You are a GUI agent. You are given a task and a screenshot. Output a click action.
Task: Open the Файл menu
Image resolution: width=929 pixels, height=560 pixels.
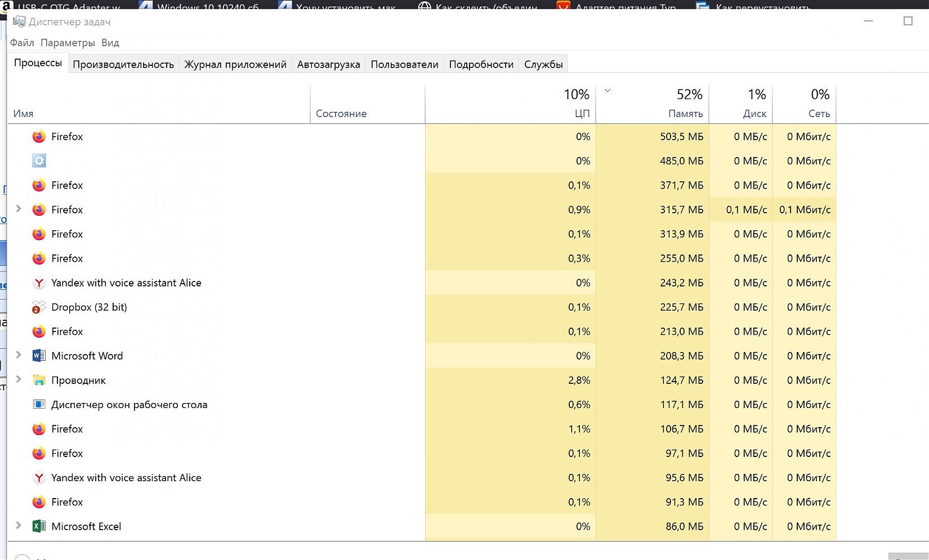click(22, 43)
